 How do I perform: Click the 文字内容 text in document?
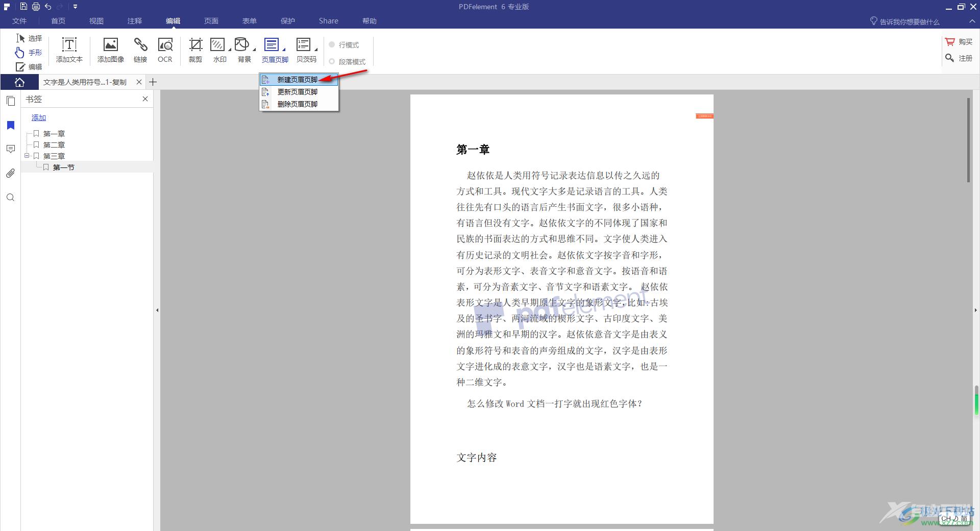(x=477, y=457)
